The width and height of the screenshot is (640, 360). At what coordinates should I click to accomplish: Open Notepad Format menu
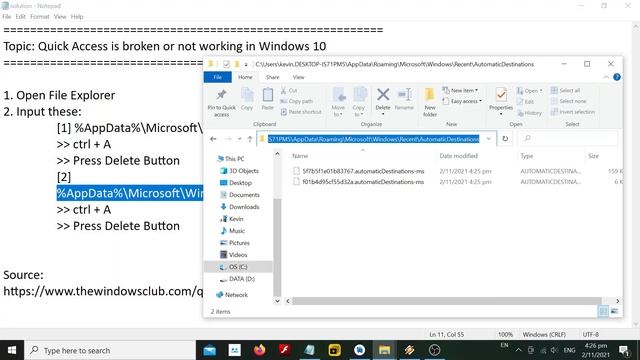click(40, 17)
